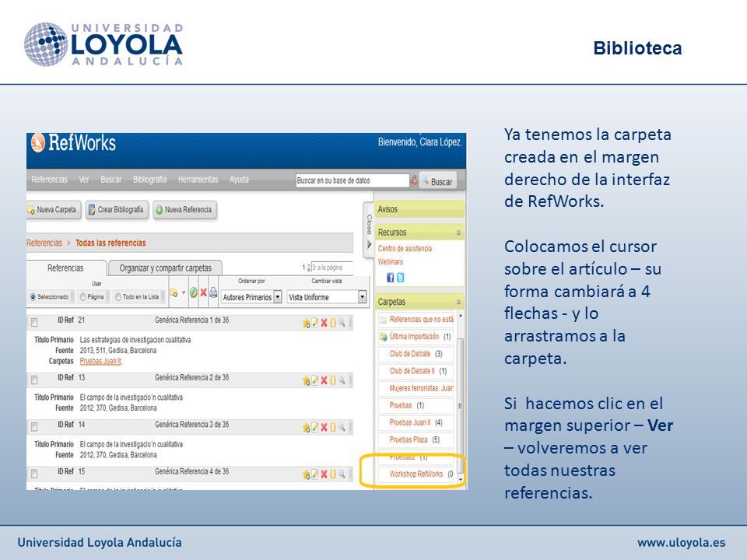Viewport: 747px width, 560px height.
Task: Open the Referencias menu
Action: (x=49, y=180)
